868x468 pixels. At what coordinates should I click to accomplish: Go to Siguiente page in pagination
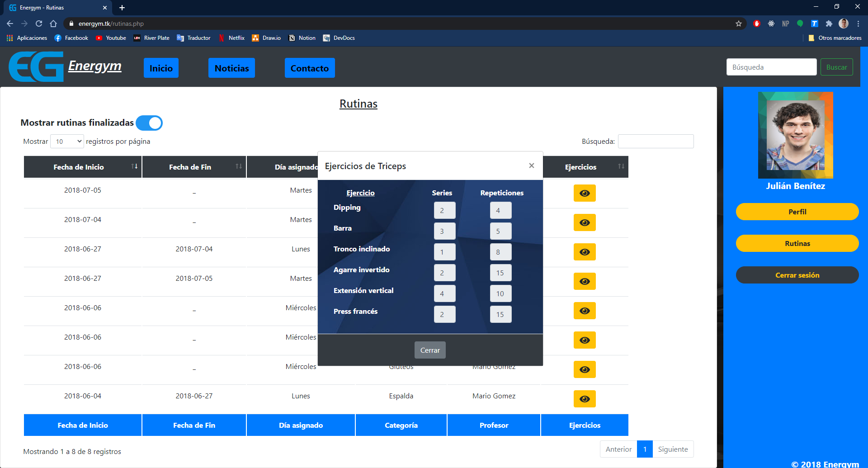click(673, 449)
